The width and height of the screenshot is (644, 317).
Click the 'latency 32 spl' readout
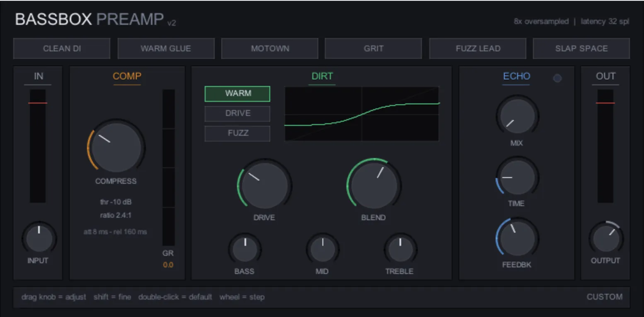coord(605,22)
